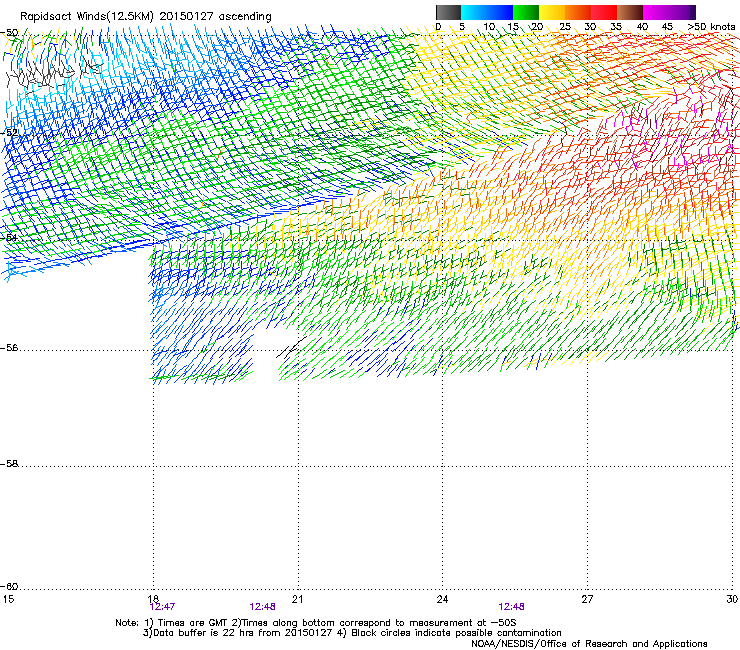
Task: Click the '>50 knots' legend label
Action: point(711,27)
